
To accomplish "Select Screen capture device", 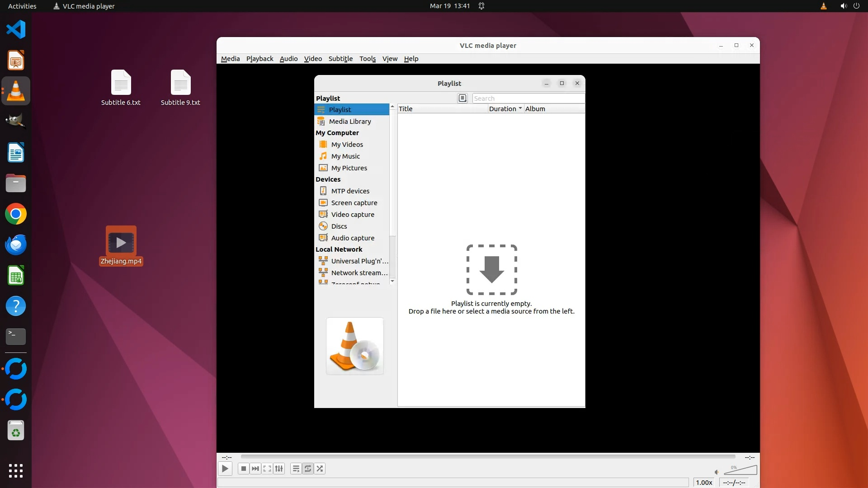I will click(354, 202).
